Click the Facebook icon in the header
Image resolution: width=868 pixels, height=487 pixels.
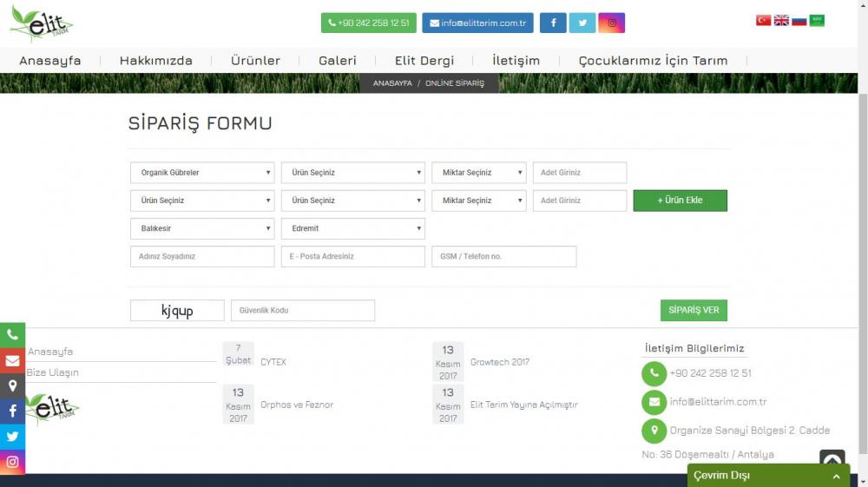[x=553, y=23]
